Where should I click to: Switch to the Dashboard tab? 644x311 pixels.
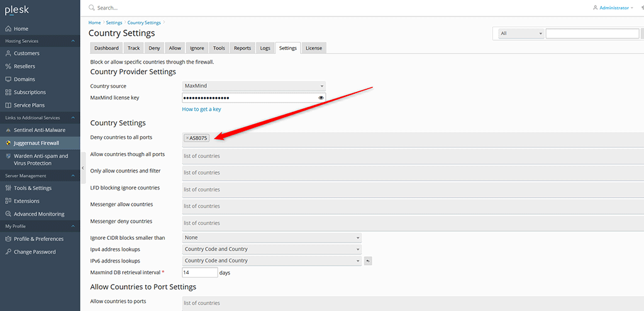pyautogui.click(x=106, y=48)
